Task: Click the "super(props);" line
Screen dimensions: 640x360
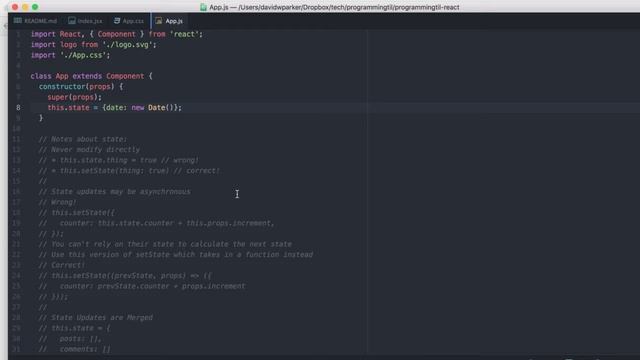Action: (x=74, y=97)
